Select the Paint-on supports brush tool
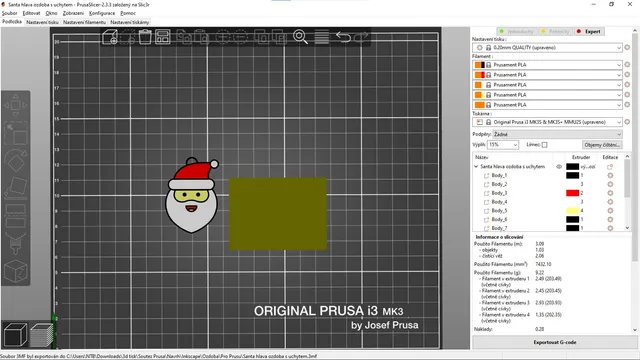The width and height of the screenshot is (640, 360). (16, 243)
